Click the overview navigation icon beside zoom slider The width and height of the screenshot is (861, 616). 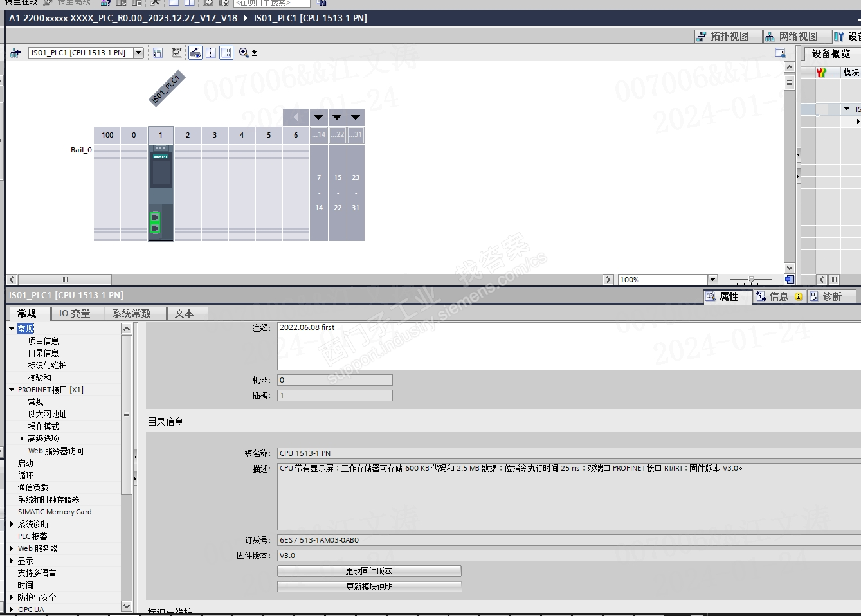[790, 280]
